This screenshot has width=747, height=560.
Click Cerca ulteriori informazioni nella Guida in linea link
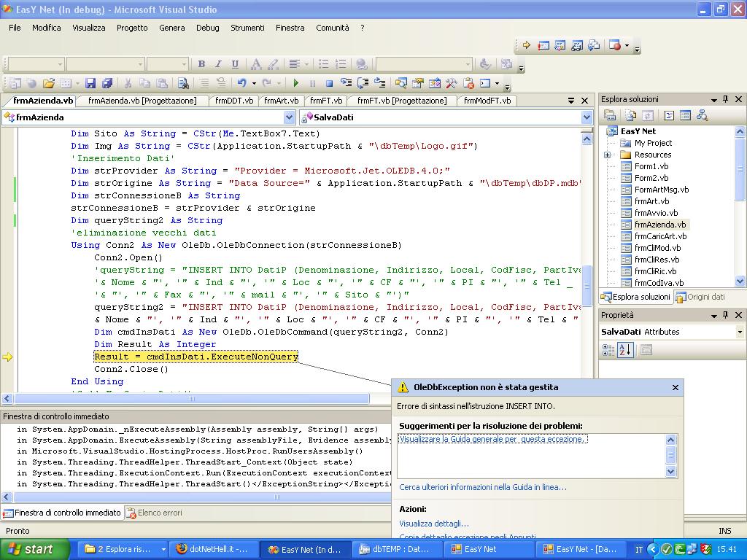pyautogui.click(x=483, y=487)
